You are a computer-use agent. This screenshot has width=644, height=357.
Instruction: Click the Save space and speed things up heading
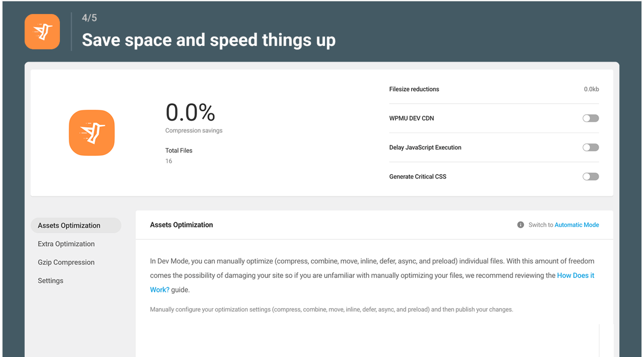coord(208,40)
